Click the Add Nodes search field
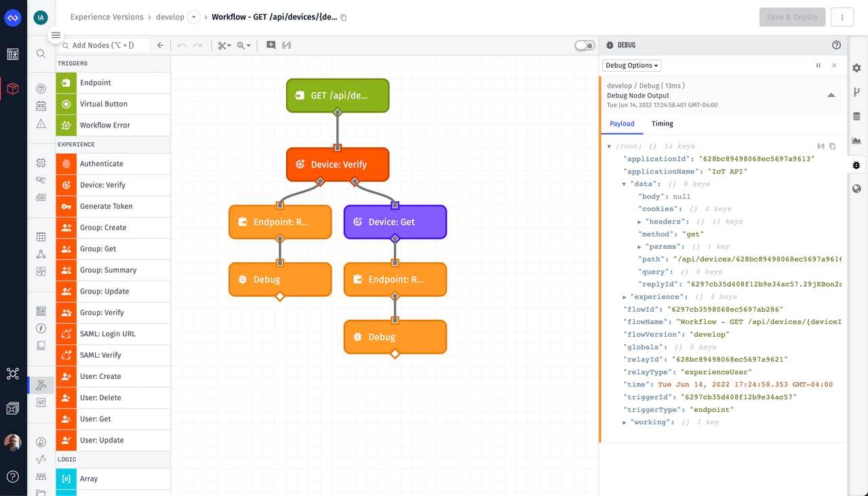This screenshot has height=496, width=868. coord(104,45)
